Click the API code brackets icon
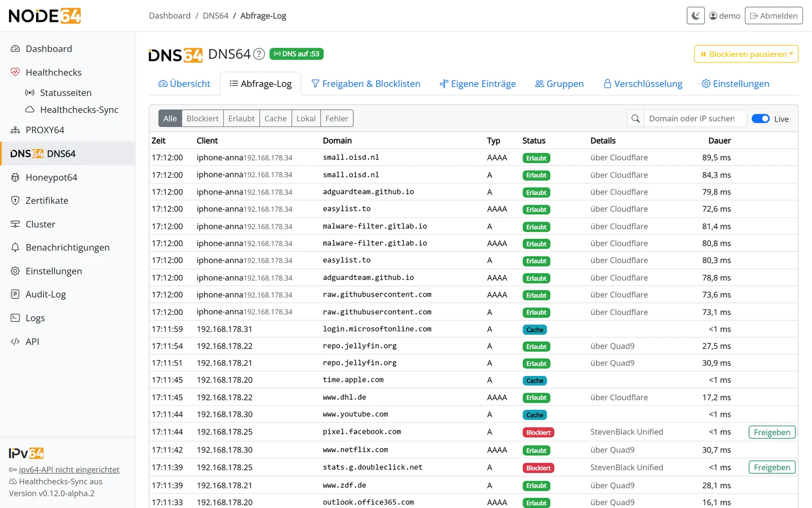Image resolution: width=812 pixels, height=508 pixels. point(15,342)
